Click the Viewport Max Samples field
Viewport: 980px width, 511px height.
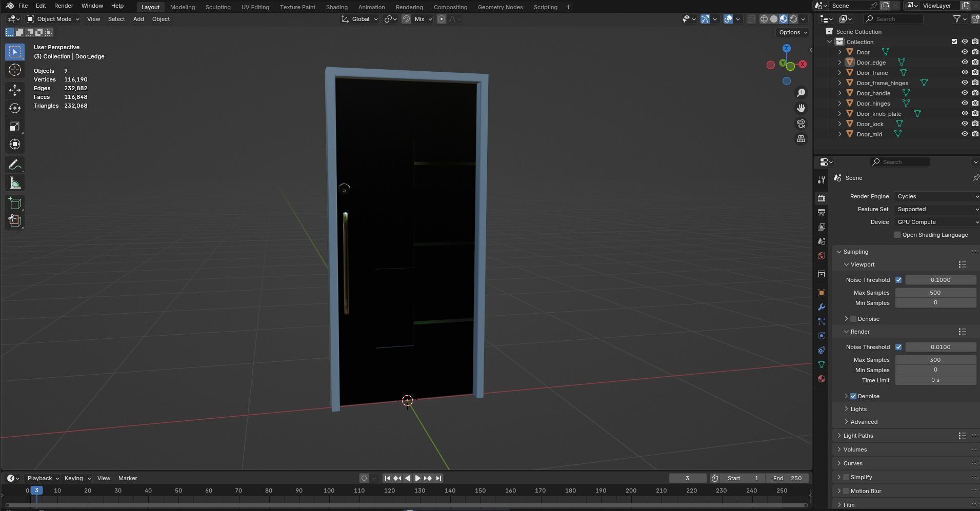tap(935, 293)
